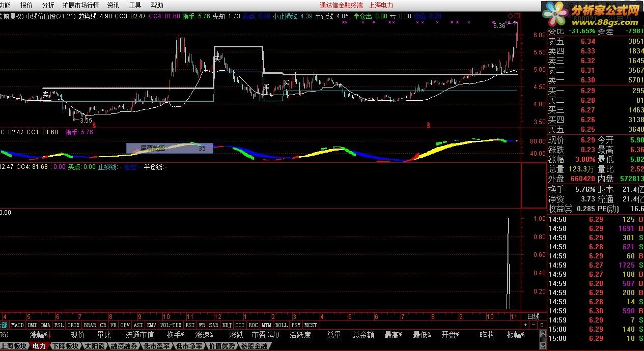
Task: Sort list by 活跃度 column header
Action: 300,335
